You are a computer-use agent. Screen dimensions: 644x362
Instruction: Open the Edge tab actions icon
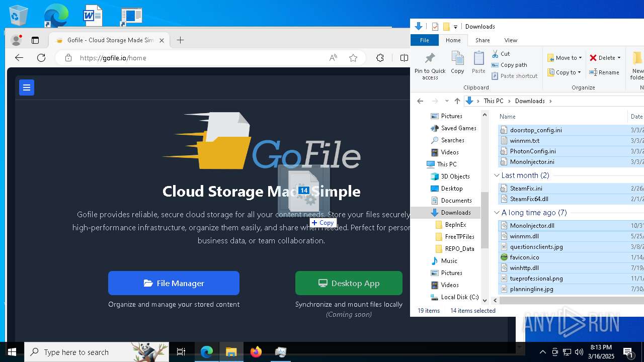pyautogui.click(x=35, y=40)
